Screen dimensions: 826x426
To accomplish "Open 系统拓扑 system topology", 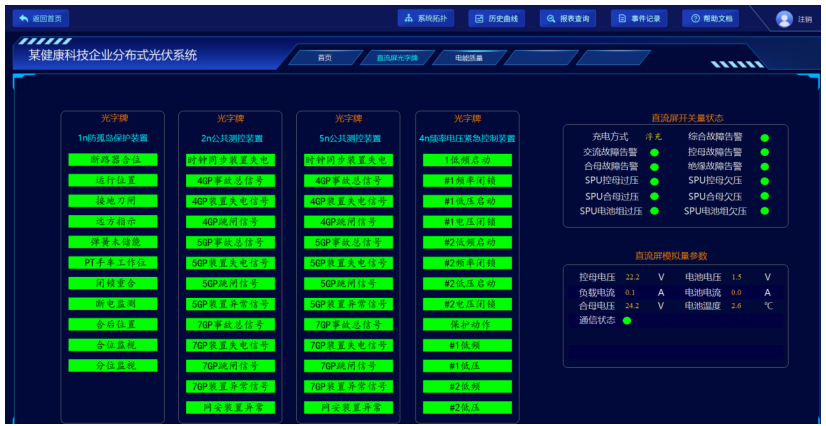I will click(426, 18).
